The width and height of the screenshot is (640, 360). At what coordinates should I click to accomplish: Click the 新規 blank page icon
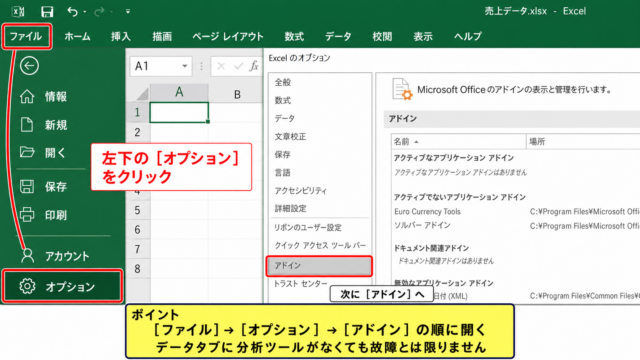point(27,124)
